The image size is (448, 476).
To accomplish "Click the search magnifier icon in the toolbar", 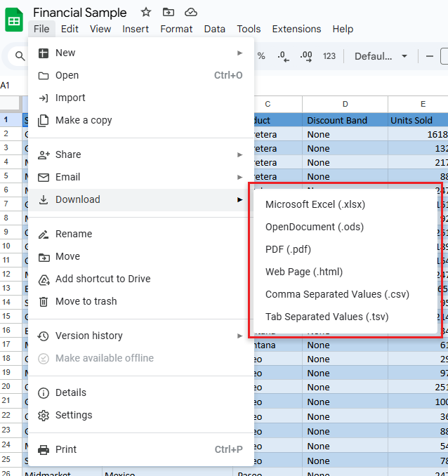I will tap(20, 56).
